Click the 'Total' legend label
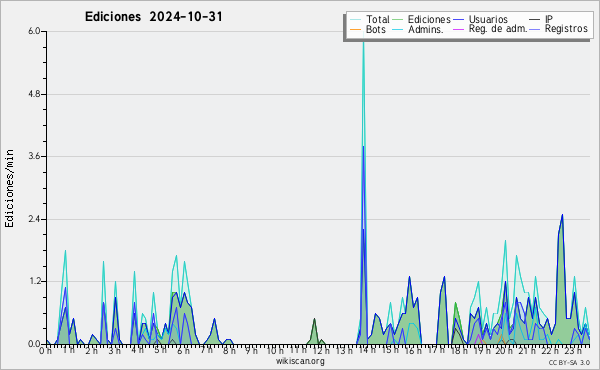 (377, 19)
